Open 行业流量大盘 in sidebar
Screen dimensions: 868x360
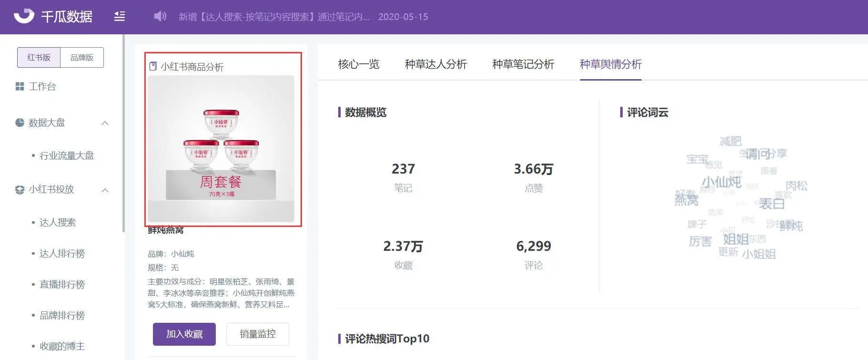click(x=67, y=155)
